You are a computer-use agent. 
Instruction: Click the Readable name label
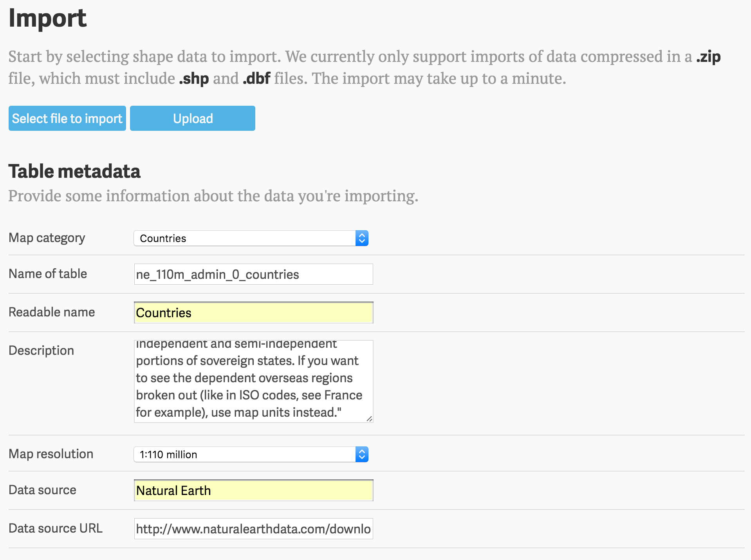click(52, 312)
